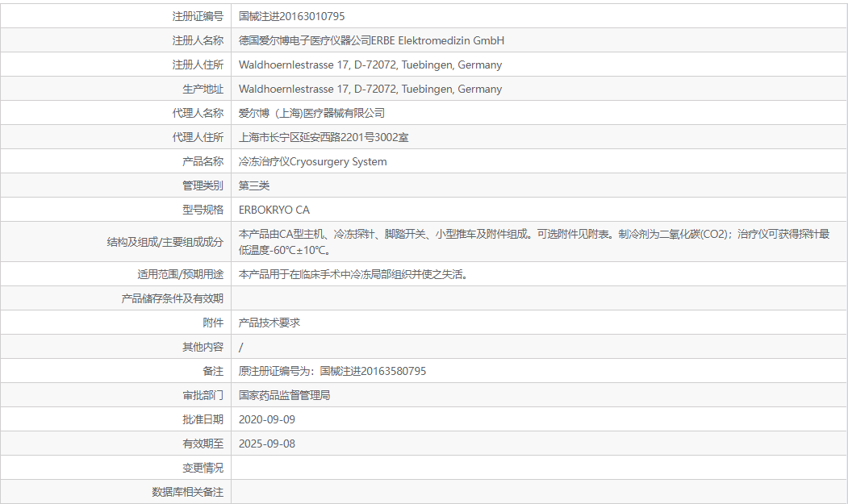Image resolution: width=848 pixels, height=504 pixels.
Task: Select intended use text 本产品用于在临床手术中冷冻局部组织
Action: tap(353, 274)
